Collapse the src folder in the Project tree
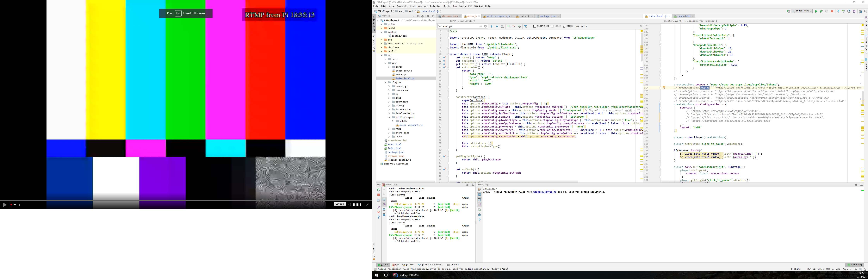868x279 pixels. [x=381, y=55]
